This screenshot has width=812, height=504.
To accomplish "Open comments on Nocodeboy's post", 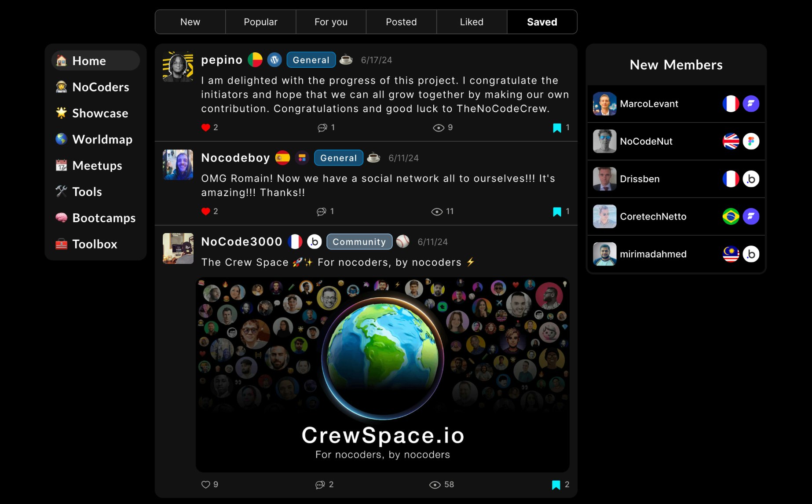I will coord(322,212).
